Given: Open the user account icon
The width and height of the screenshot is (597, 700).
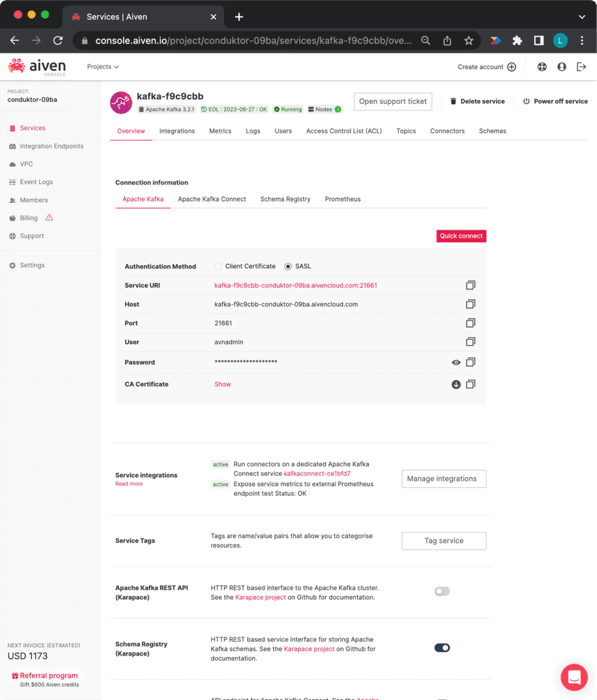Looking at the screenshot, I should point(561,66).
